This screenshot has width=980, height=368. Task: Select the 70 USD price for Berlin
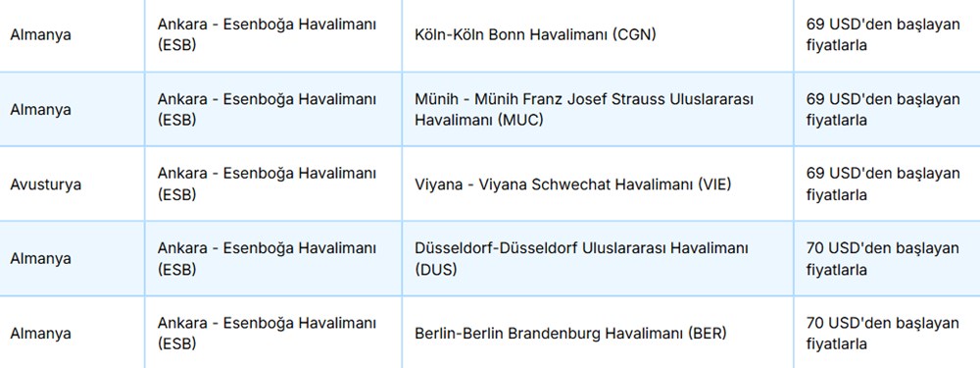(x=883, y=334)
